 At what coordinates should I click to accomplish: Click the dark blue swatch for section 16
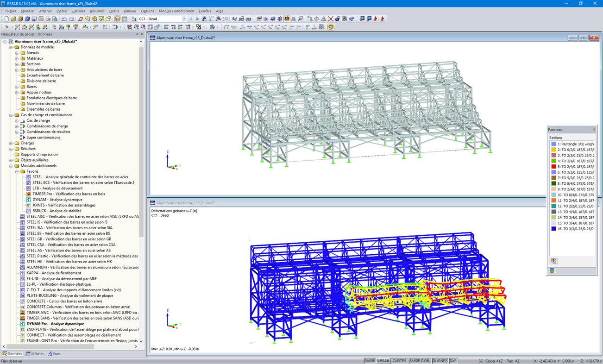pos(553,228)
